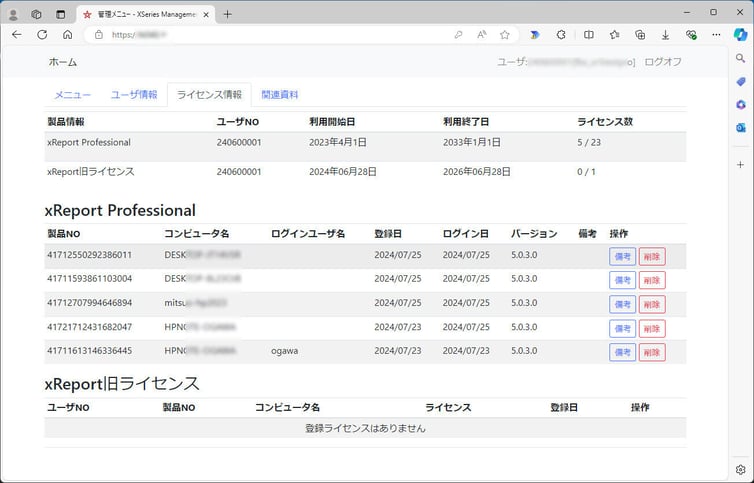
Task: Click the ログインユーザ名 column header
Action: click(308, 234)
